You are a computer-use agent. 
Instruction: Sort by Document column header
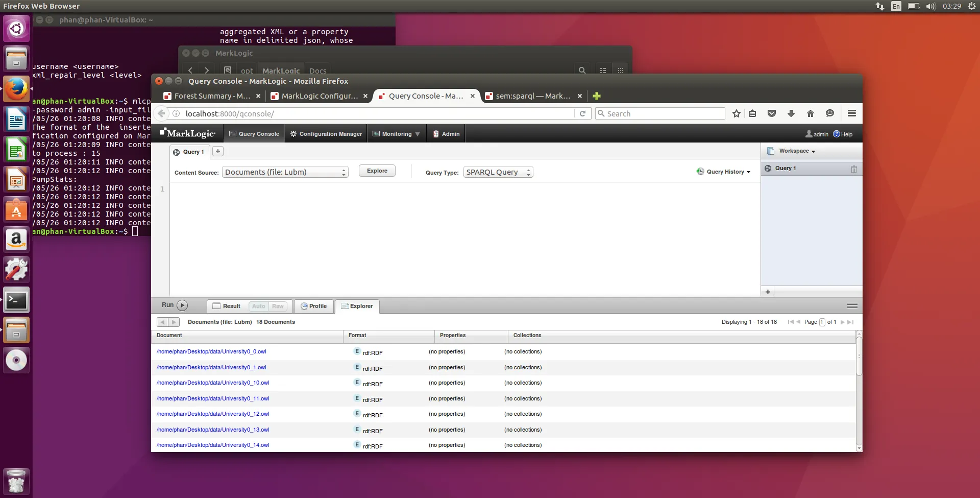[247, 336]
